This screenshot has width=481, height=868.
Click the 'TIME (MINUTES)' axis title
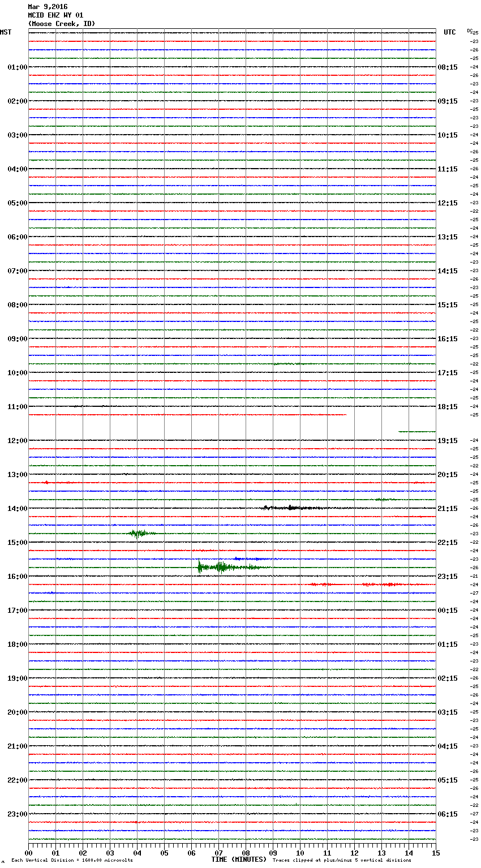(239, 860)
